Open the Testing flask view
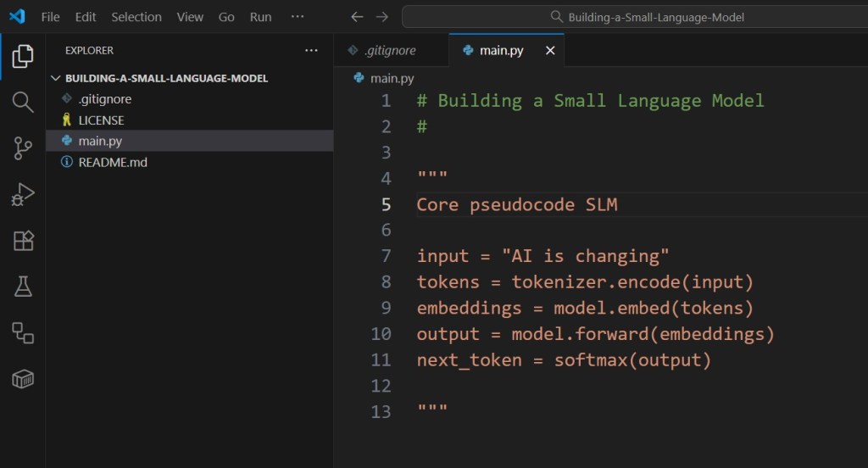The height and width of the screenshot is (468, 868). tap(23, 287)
